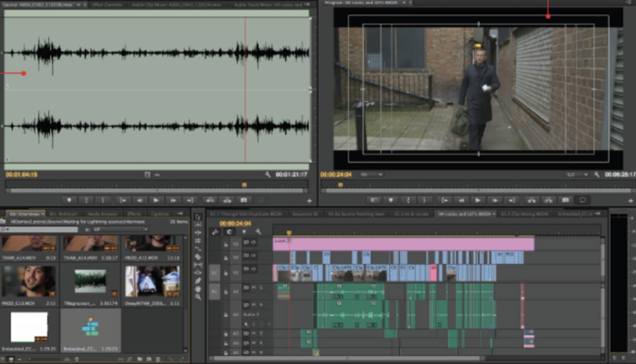Click the Play button in the Source Monitor

[x=155, y=200]
